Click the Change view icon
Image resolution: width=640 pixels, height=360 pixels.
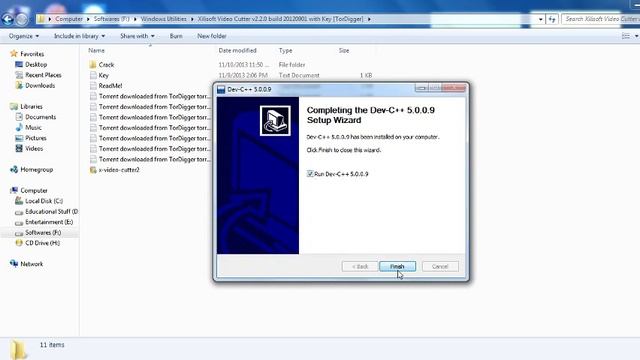pos(626,36)
